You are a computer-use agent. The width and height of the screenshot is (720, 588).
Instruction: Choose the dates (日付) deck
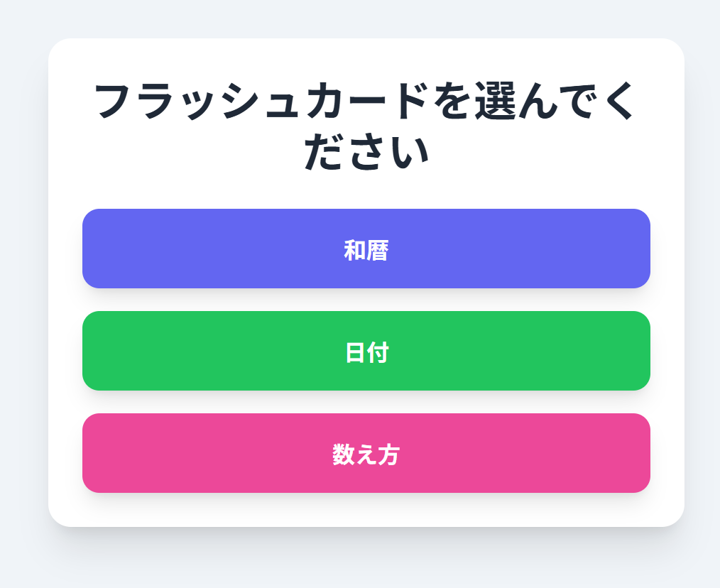click(x=366, y=351)
